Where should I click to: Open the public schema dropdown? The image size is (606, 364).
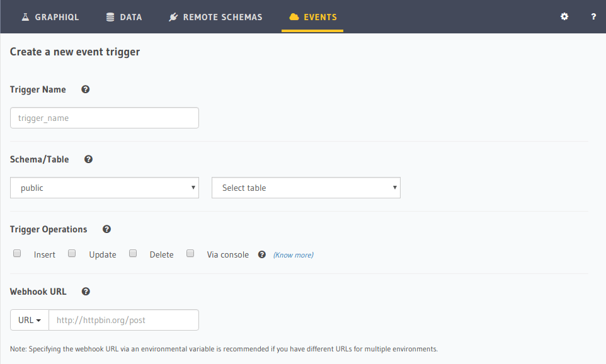pyautogui.click(x=105, y=188)
